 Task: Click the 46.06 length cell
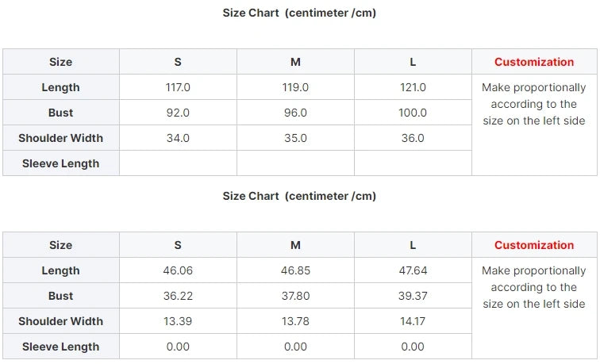click(178, 270)
